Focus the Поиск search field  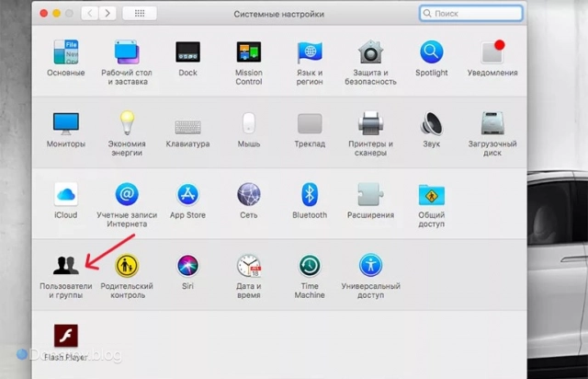coord(471,14)
